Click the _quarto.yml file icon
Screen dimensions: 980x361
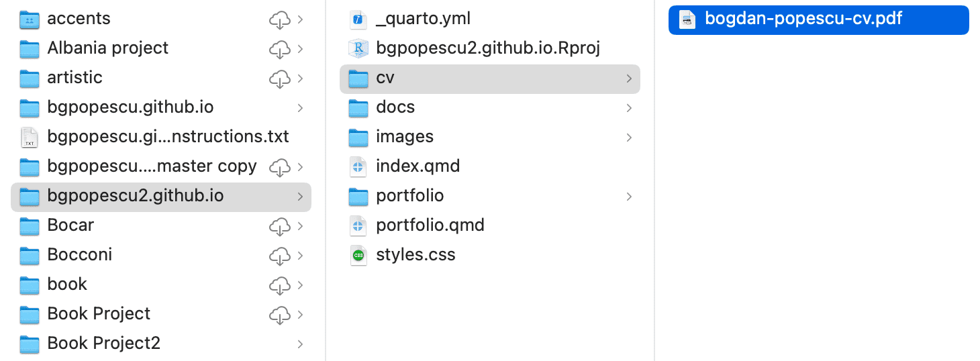click(x=358, y=19)
